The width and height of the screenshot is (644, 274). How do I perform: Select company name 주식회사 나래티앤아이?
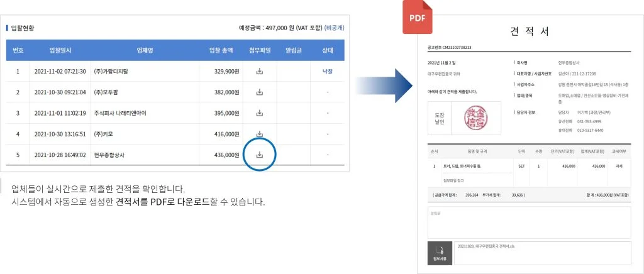(120, 113)
